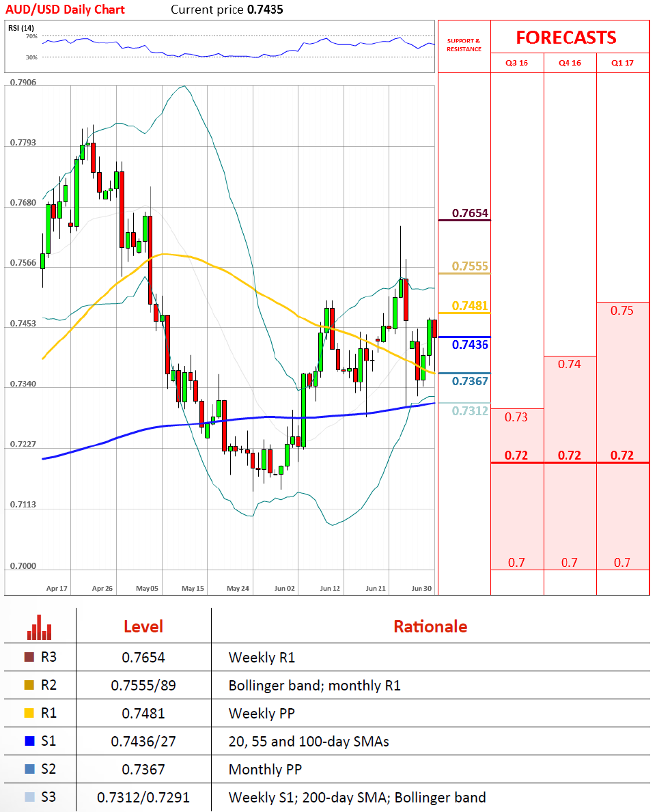Click the S3 row label
657x812 pixels.
(x=48, y=797)
